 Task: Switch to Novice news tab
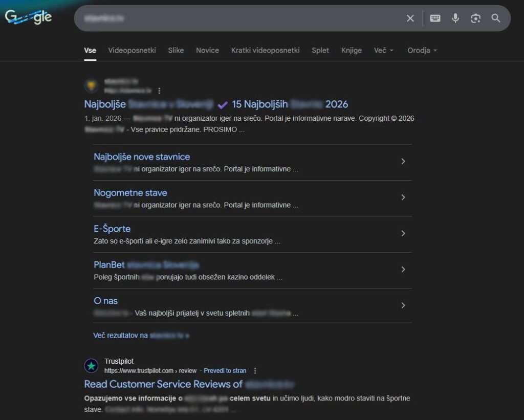pyautogui.click(x=207, y=50)
